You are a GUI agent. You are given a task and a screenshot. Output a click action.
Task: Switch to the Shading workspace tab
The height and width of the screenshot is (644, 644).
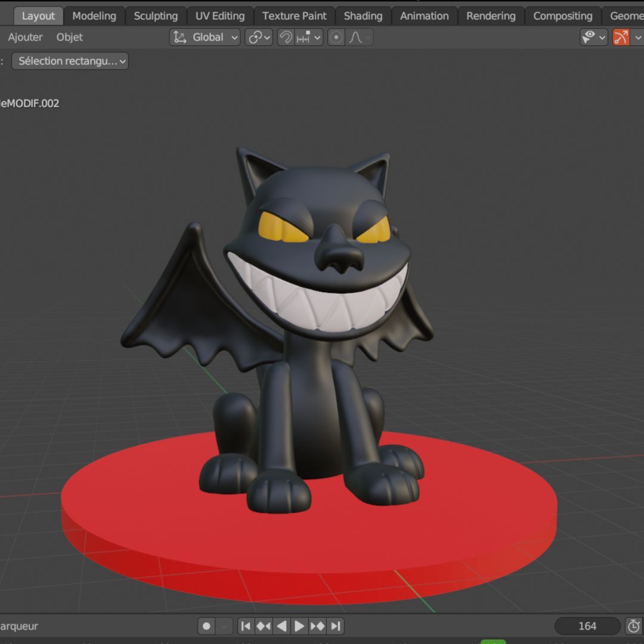point(363,16)
